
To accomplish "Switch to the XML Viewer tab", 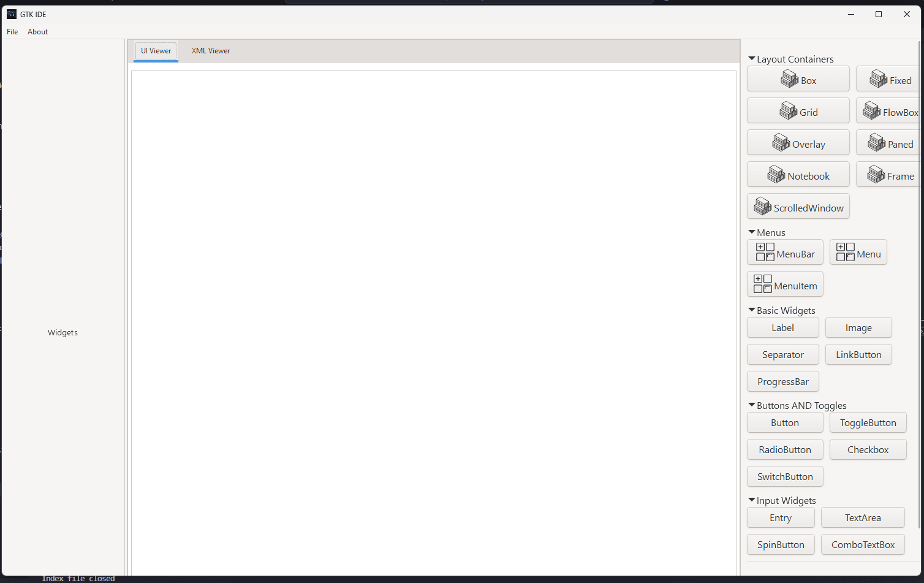I will point(210,51).
